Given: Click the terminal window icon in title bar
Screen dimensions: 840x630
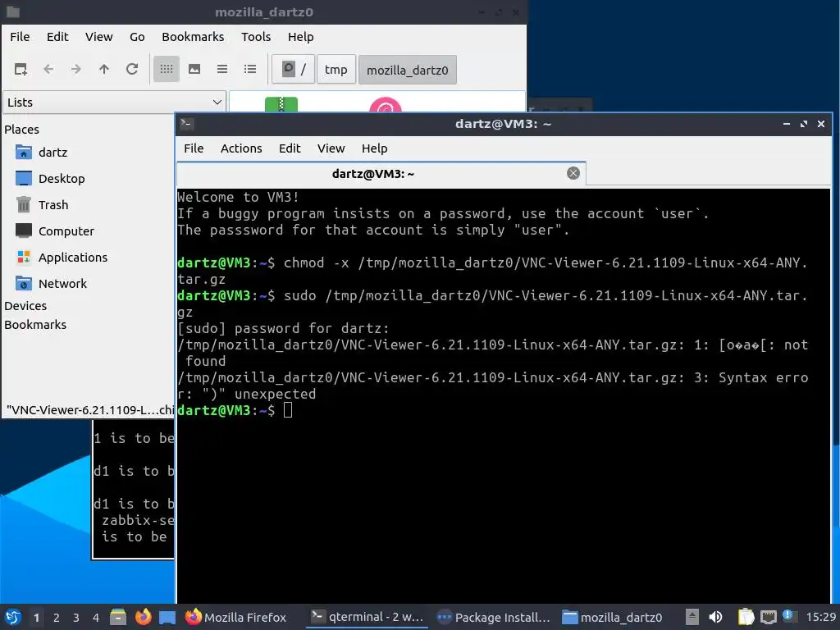Looking at the screenshot, I should (186, 124).
